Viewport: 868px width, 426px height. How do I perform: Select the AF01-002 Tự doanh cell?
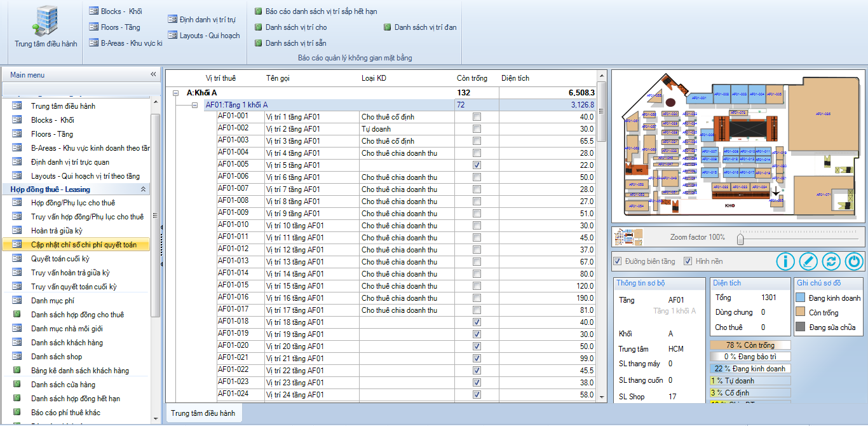click(x=407, y=129)
